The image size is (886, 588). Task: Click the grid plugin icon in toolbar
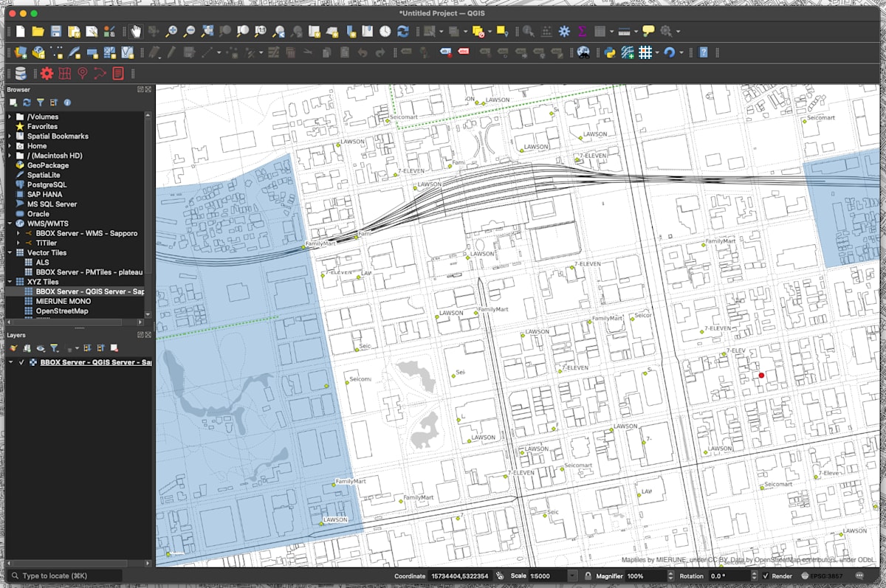[x=645, y=52]
